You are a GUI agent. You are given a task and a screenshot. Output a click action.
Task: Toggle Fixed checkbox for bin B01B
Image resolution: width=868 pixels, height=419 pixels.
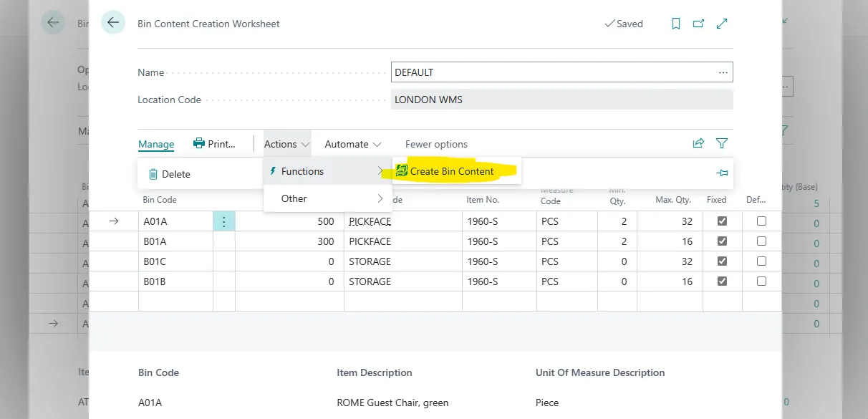pyautogui.click(x=722, y=281)
